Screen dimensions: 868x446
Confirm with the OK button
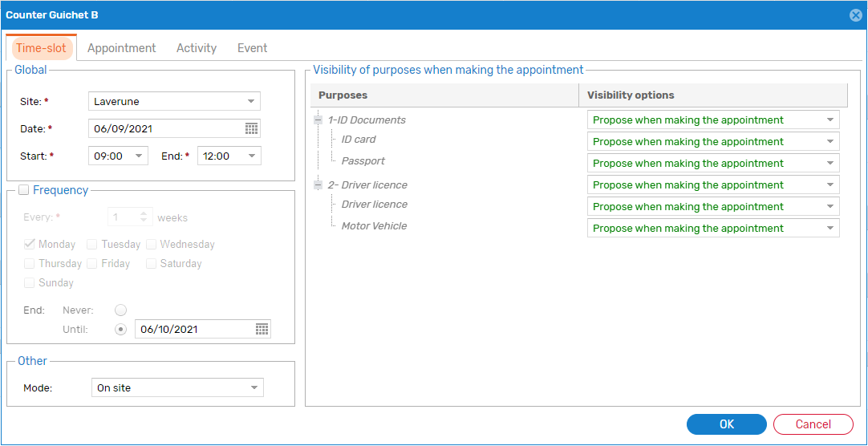pyautogui.click(x=726, y=424)
